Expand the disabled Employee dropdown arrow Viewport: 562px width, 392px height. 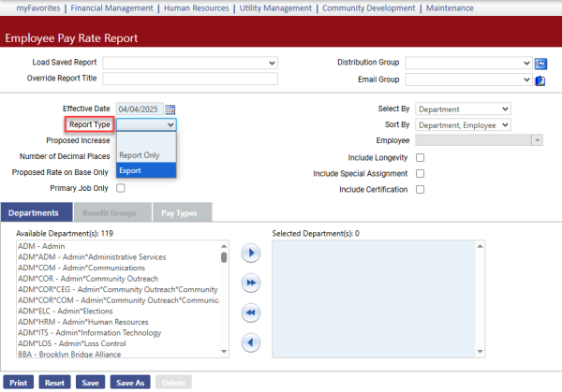(x=537, y=140)
